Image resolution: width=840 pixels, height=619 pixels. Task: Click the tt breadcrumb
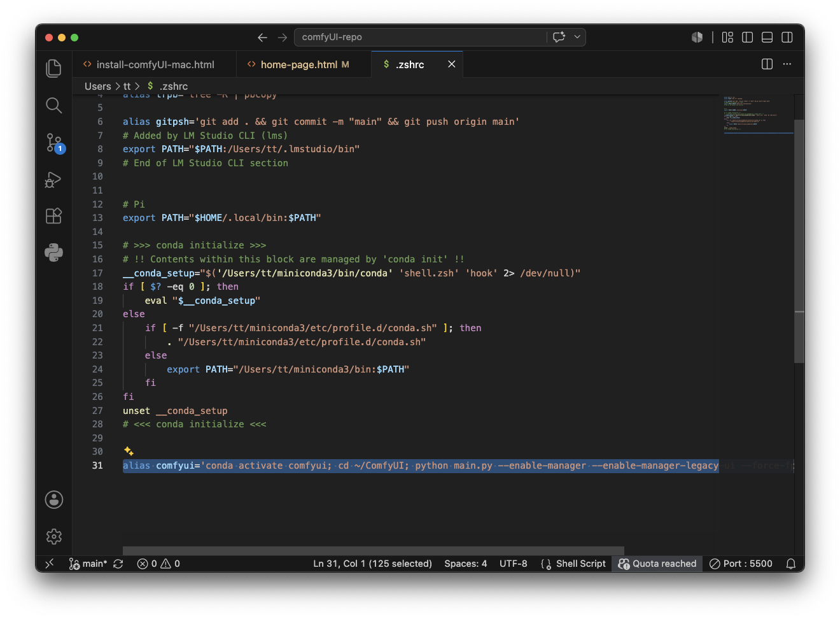coord(127,86)
